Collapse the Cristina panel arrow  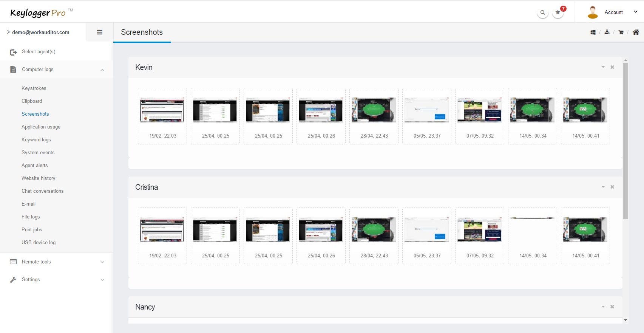603,187
